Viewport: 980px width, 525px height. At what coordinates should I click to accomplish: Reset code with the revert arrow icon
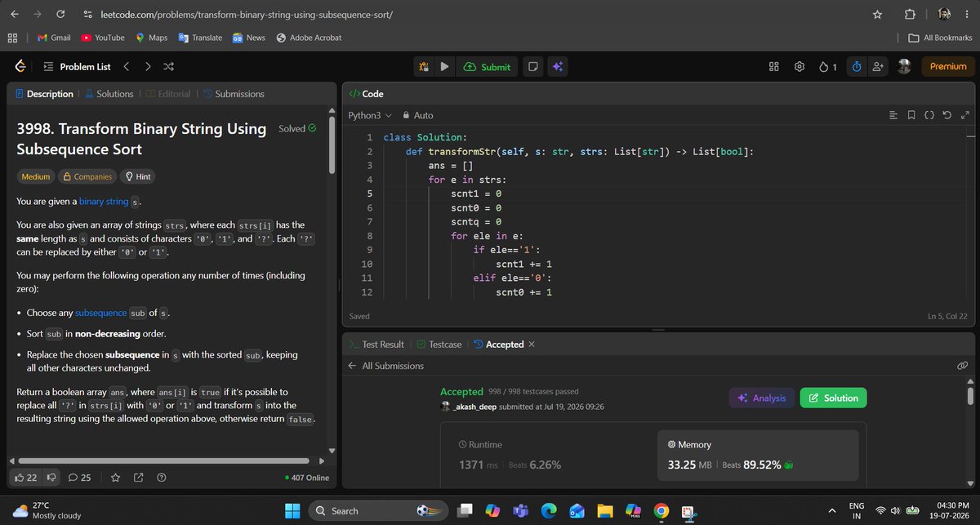[947, 116]
